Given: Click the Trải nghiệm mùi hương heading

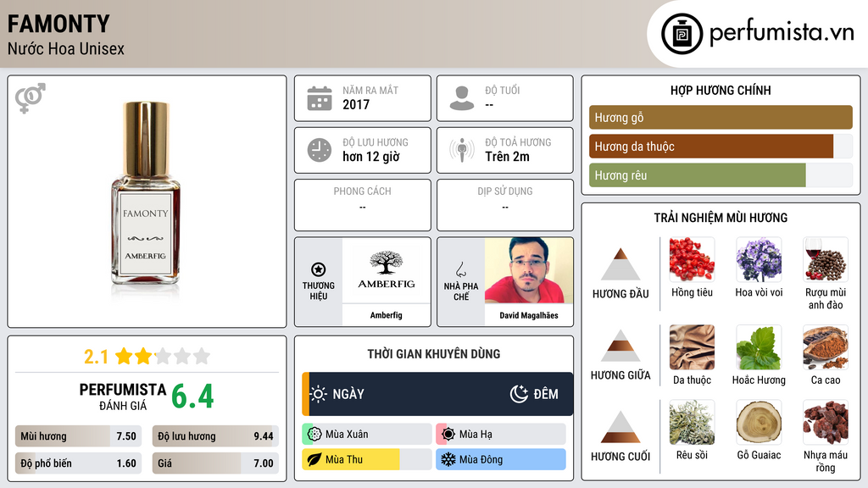Looking at the screenshot, I should (721, 218).
